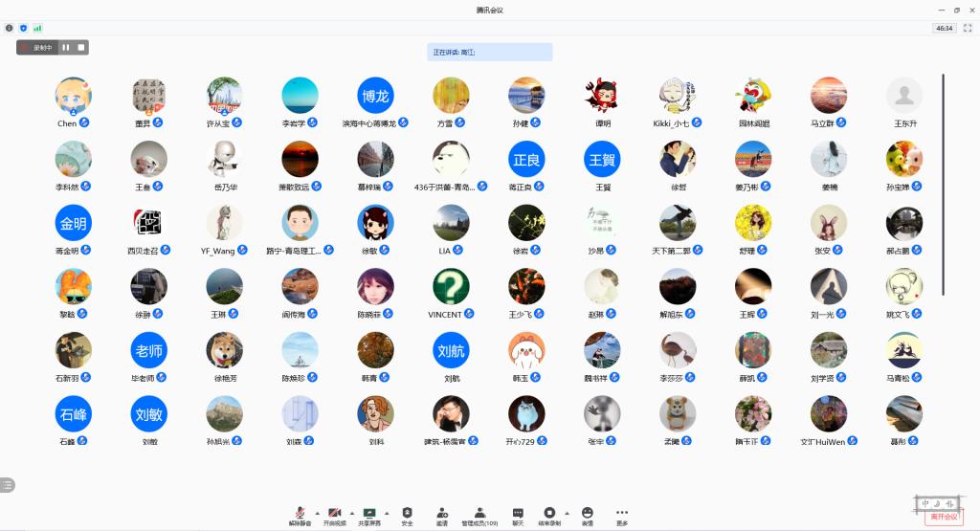The height and width of the screenshot is (531, 980).
Task: Pause the recording in the recording bar
Action: coord(66,47)
